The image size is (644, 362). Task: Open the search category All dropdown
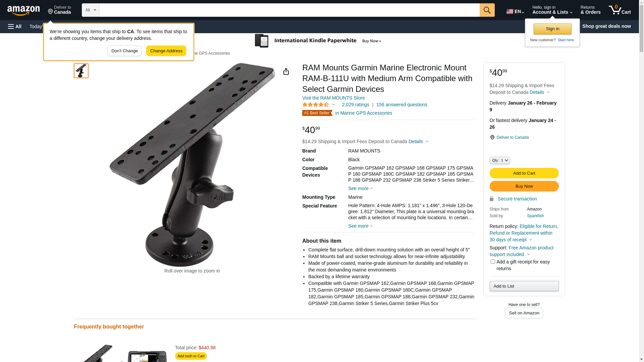[x=91, y=10]
